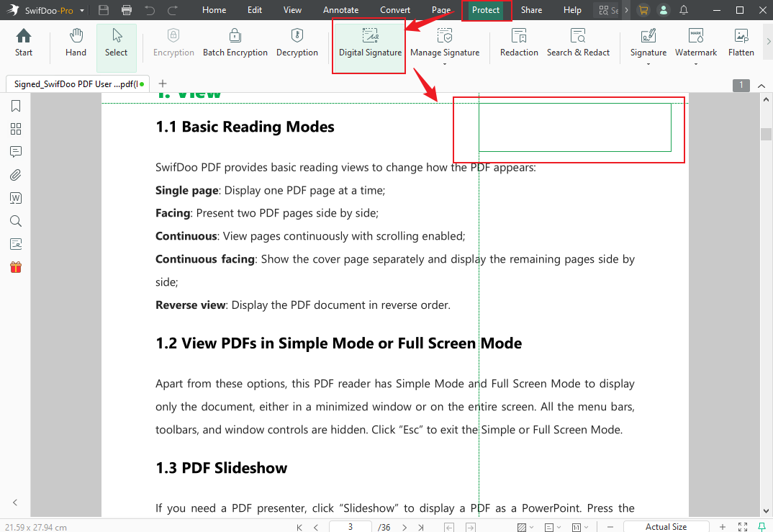The width and height of the screenshot is (773, 532).
Task: Click the Decryption tool
Action: pos(297,42)
